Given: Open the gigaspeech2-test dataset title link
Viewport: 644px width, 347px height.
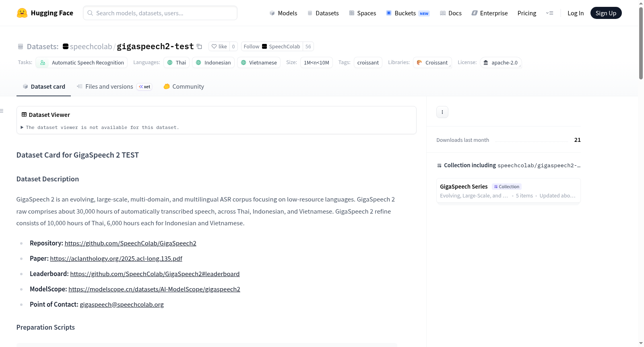Looking at the screenshot, I should pyautogui.click(x=155, y=46).
